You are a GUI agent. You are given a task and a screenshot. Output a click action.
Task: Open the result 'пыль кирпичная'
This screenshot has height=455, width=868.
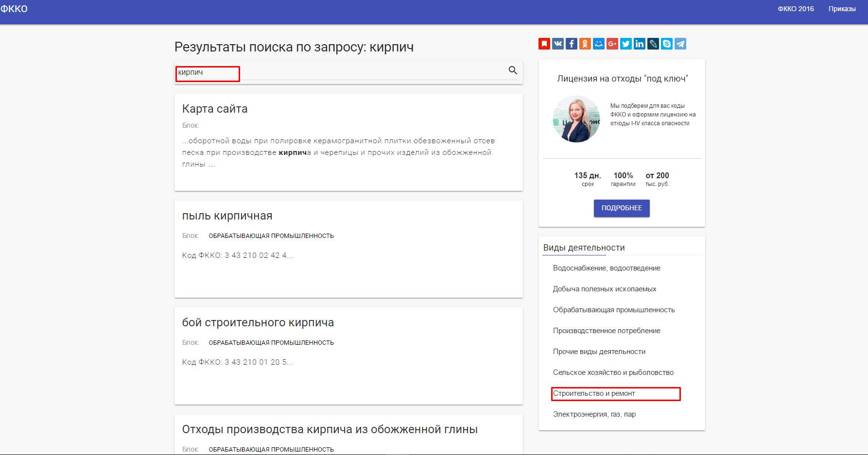pos(227,216)
